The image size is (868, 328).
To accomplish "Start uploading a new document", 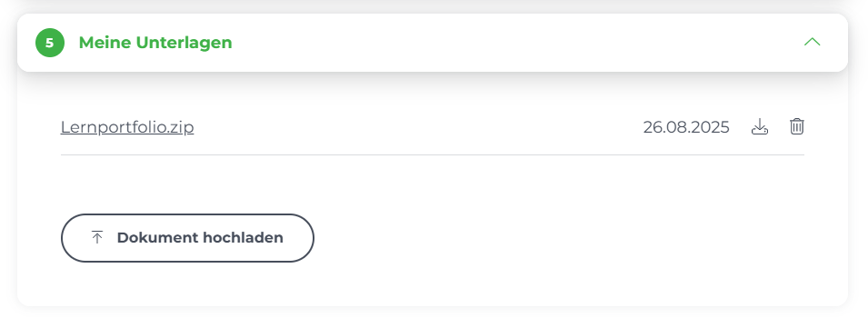I will point(187,238).
